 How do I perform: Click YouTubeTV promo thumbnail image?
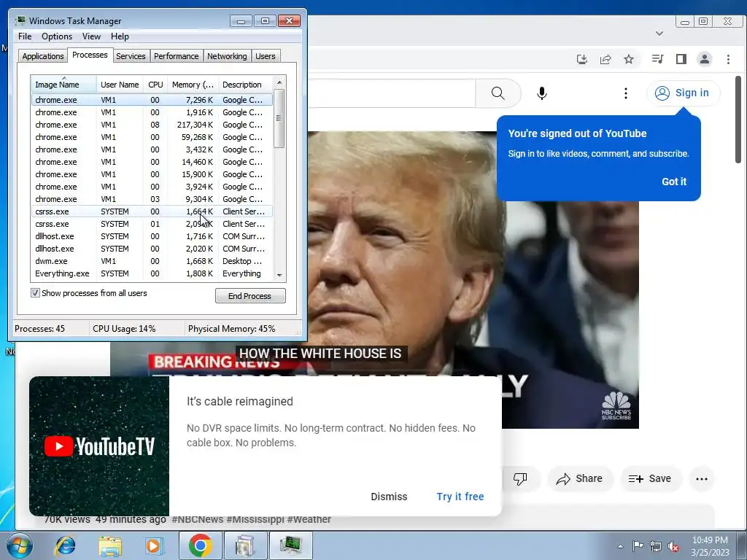click(99, 446)
